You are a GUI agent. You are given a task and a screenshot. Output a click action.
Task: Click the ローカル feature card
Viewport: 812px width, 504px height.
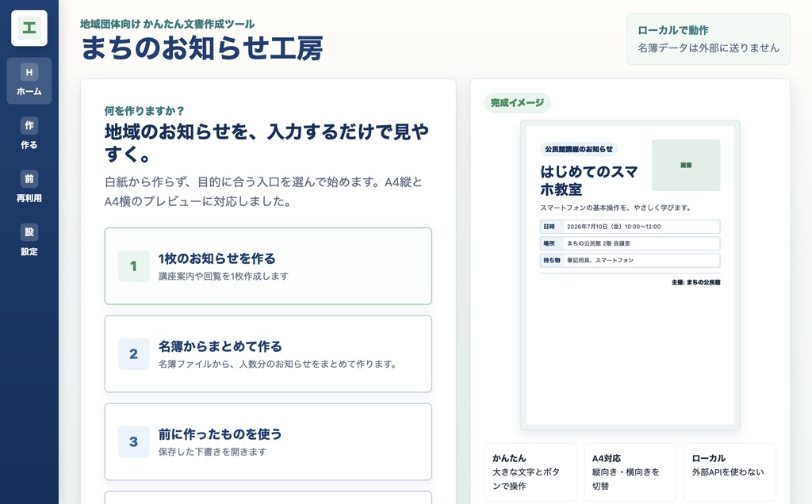coord(730,472)
